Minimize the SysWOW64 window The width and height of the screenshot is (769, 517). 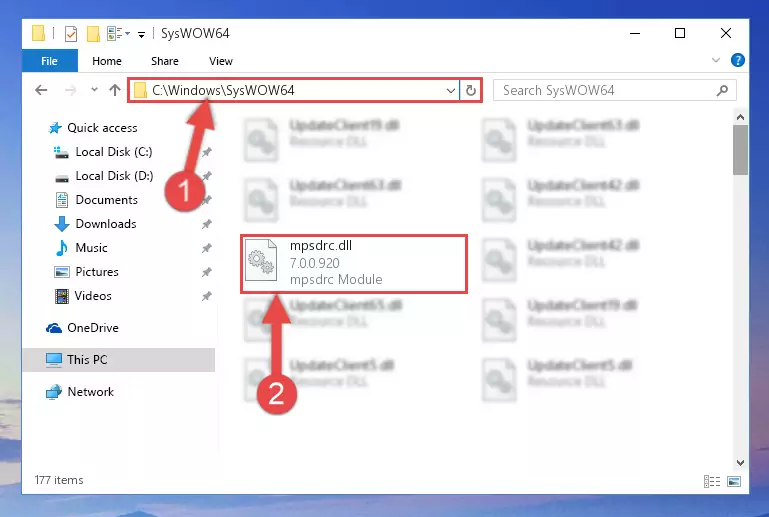pyautogui.click(x=635, y=33)
